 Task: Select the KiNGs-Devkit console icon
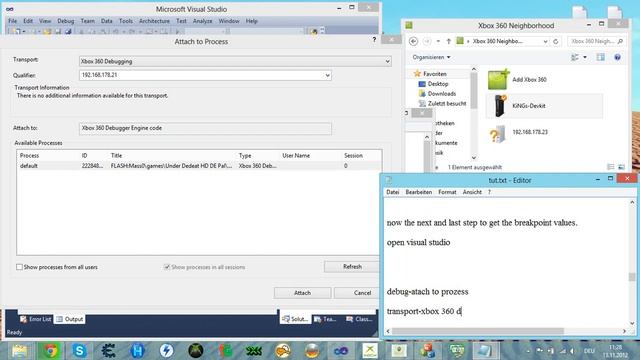tap(500, 105)
